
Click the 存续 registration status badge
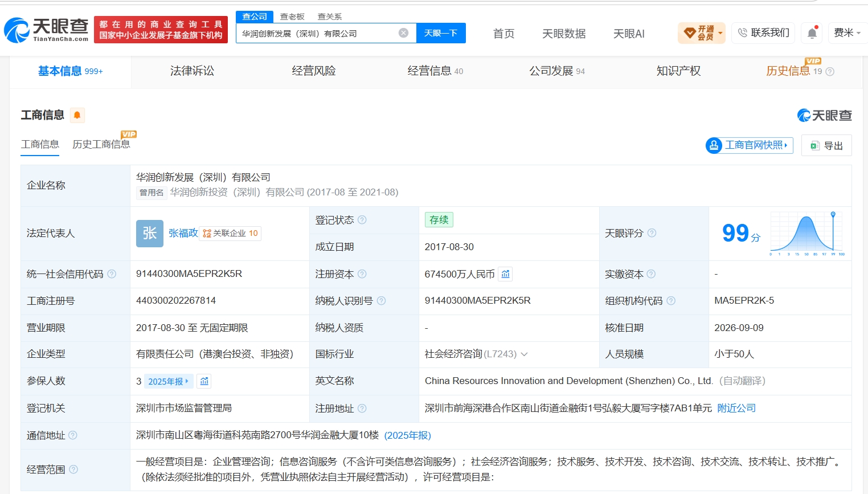point(439,220)
